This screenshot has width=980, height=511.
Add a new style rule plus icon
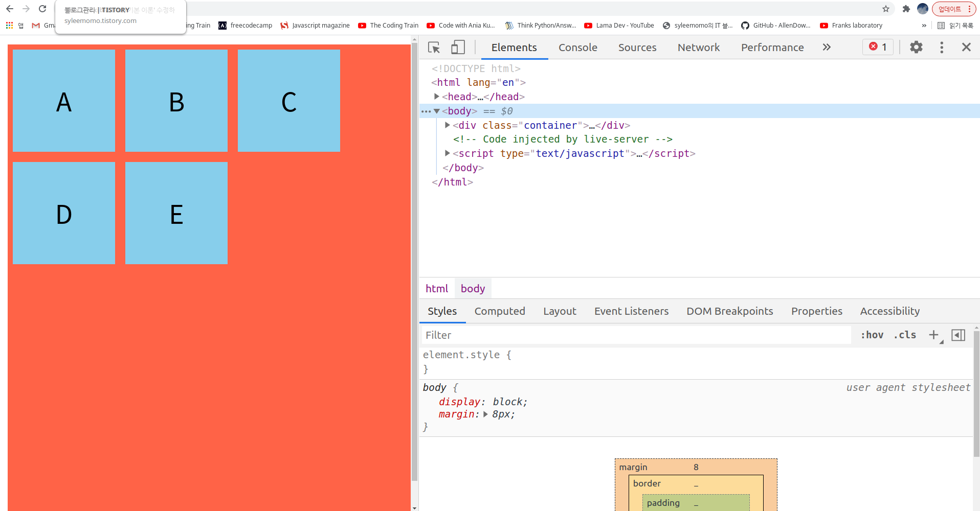click(x=934, y=335)
